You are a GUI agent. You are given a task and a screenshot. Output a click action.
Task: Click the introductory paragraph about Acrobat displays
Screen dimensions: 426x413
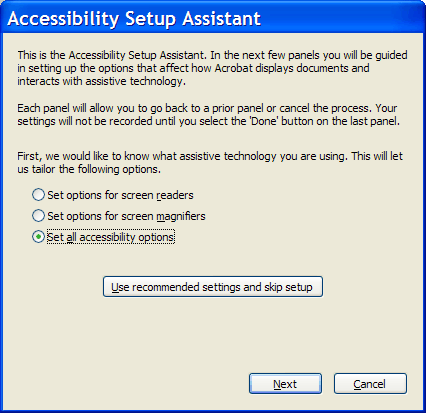(x=212, y=68)
